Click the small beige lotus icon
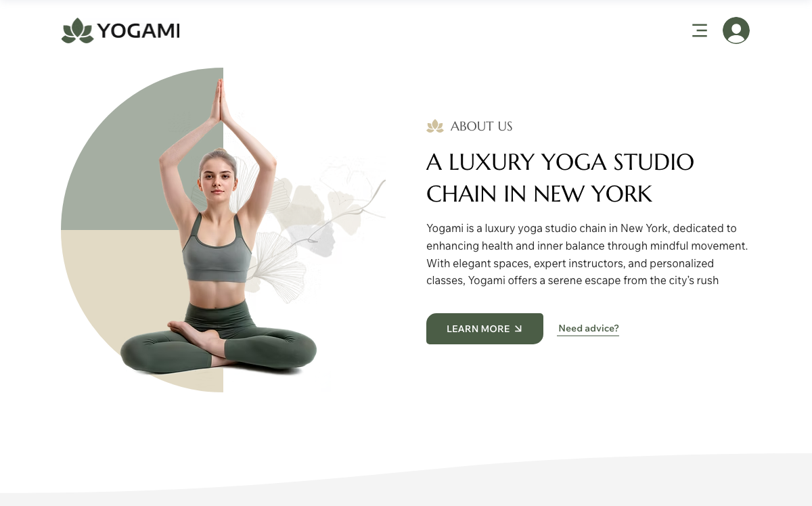The height and width of the screenshot is (506, 812). 435,127
